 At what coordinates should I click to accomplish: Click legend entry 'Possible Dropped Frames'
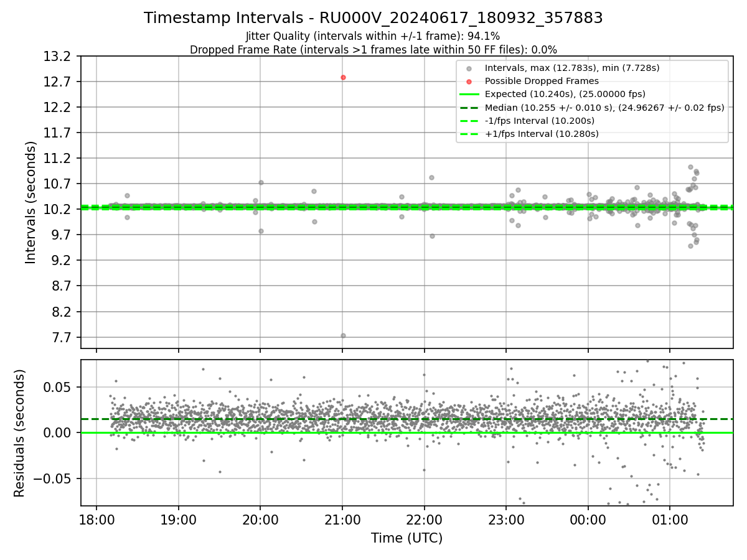coord(542,81)
